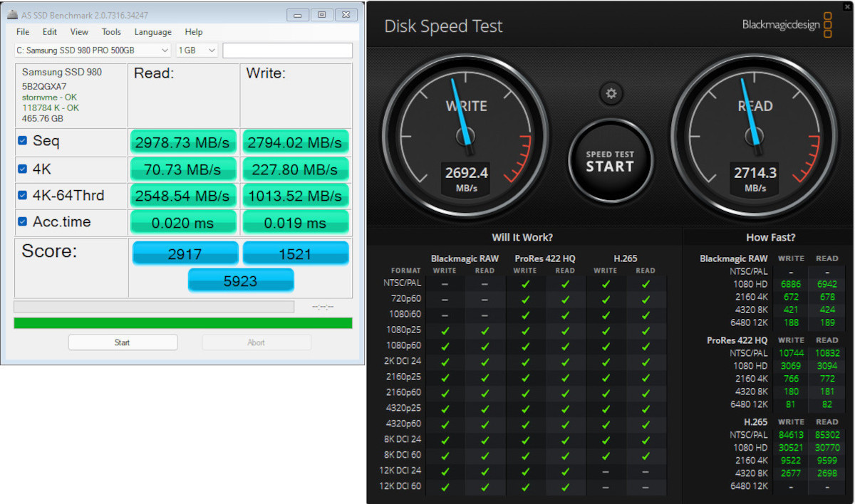Viewport: 855px width, 504px height.
Task: Toggle the Acc.time test checkbox
Action: [x=23, y=222]
